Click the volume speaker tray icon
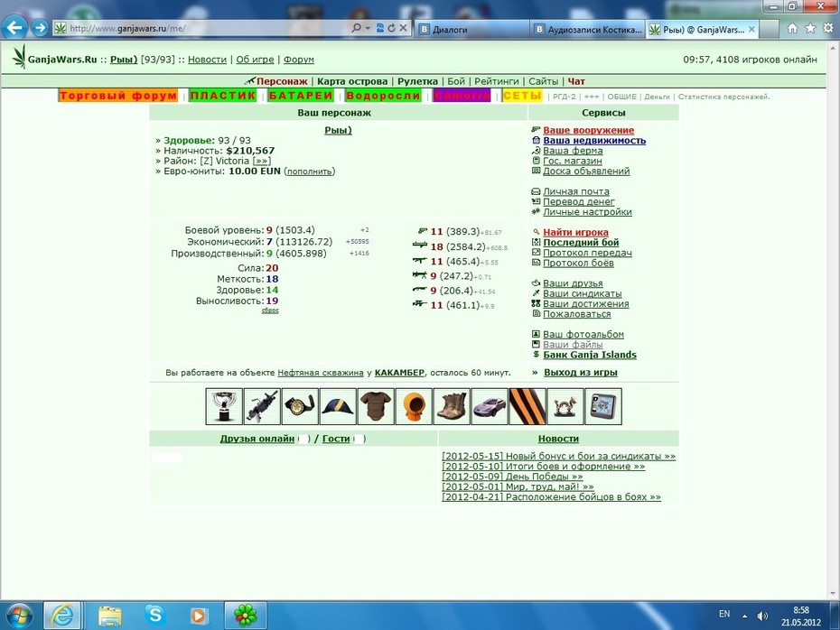 point(762,616)
